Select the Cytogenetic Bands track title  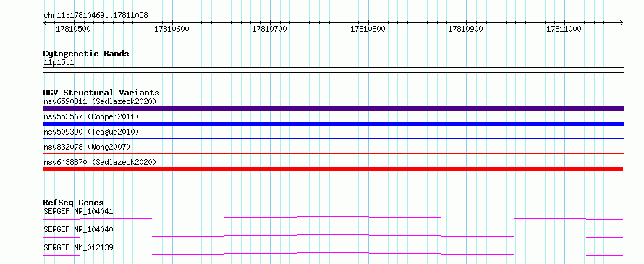(x=86, y=54)
